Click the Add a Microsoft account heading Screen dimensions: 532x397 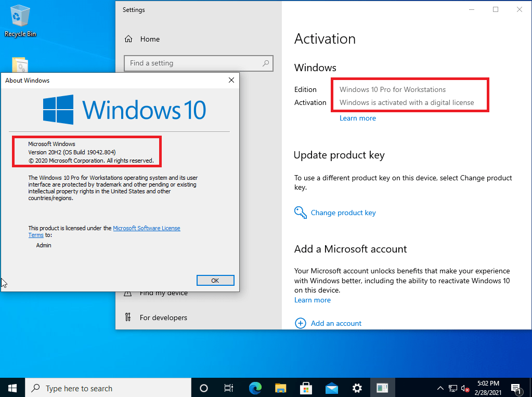click(351, 249)
